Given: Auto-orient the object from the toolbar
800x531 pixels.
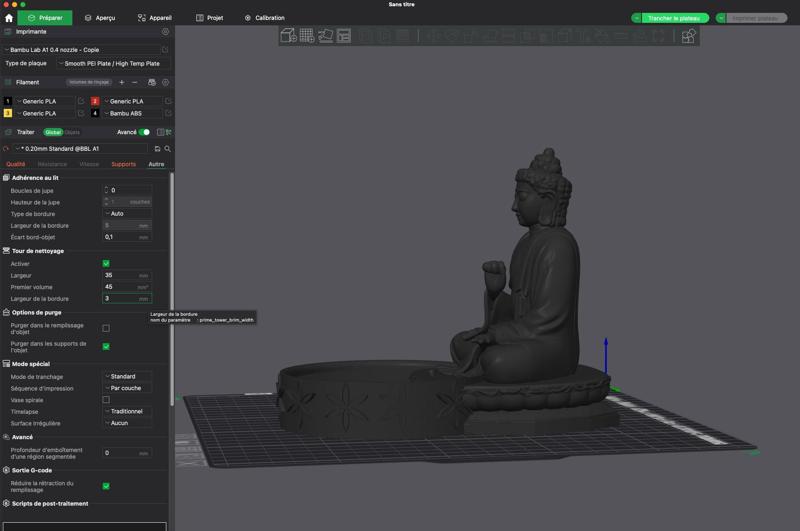Looking at the screenshot, I should coord(326,35).
